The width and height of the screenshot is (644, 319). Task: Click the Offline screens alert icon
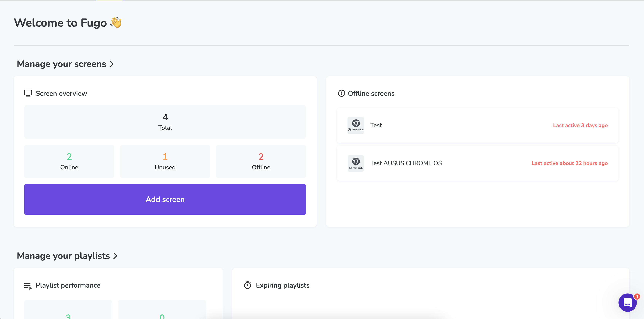coord(341,93)
